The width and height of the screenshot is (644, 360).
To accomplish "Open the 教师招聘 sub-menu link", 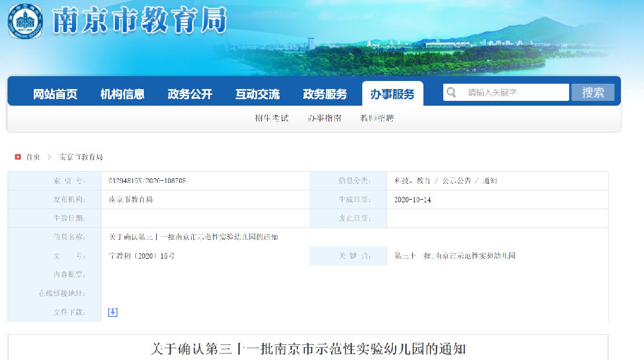I will pos(377,118).
